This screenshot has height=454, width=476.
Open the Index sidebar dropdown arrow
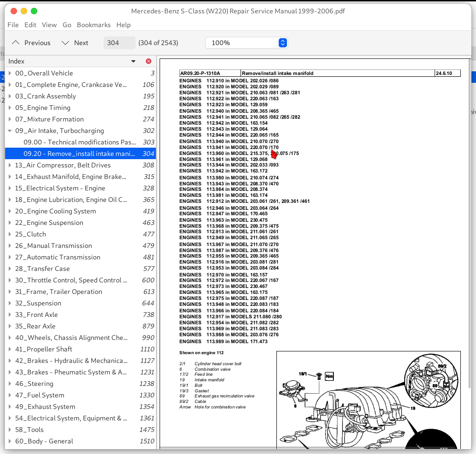pyautogui.click(x=133, y=61)
